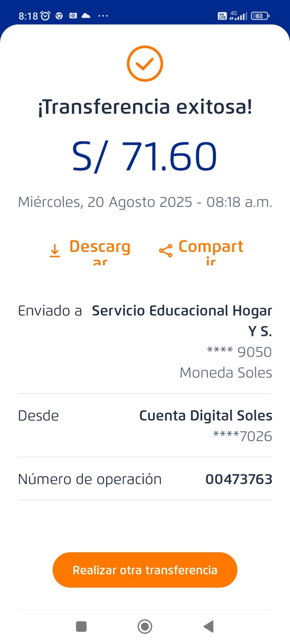Tap the transferred amount S/ 71.60

point(145,157)
